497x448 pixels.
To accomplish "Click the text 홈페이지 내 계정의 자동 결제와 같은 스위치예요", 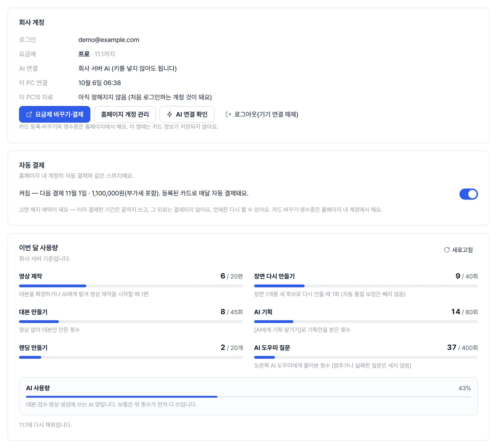I will [x=76, y=176].
